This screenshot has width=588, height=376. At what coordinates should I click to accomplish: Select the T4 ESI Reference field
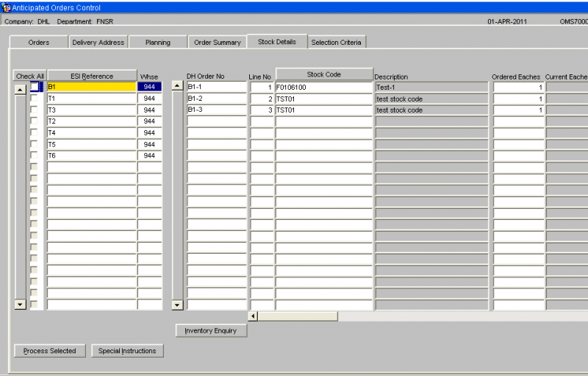point(91,133)
